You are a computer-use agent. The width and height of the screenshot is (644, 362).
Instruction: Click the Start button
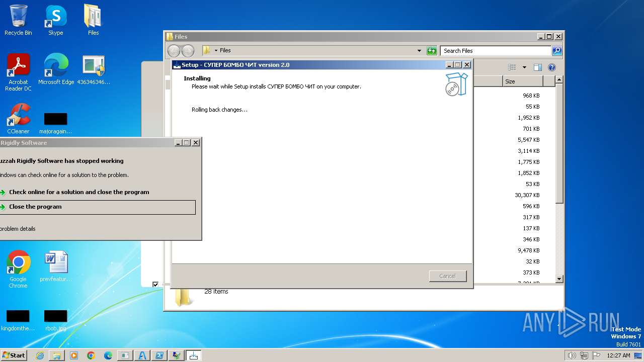(14, 355)
